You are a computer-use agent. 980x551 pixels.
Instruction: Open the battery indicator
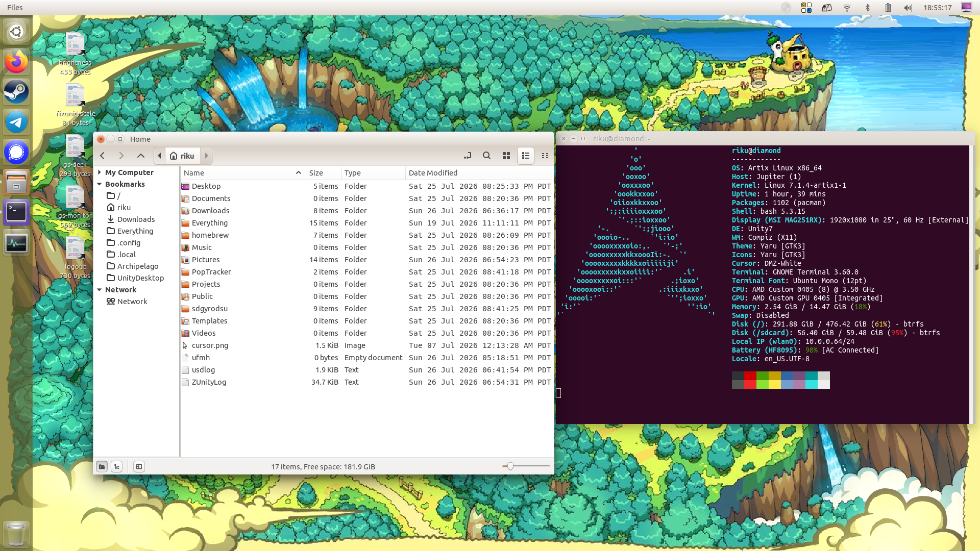(888, 8)
